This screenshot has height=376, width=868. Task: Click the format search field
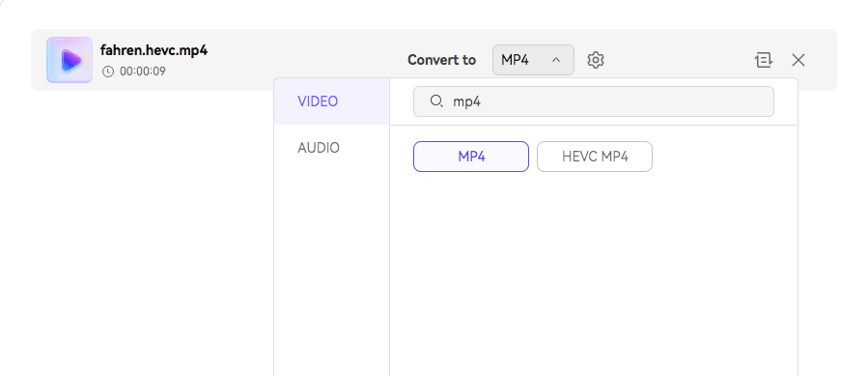tap(594, 101)
